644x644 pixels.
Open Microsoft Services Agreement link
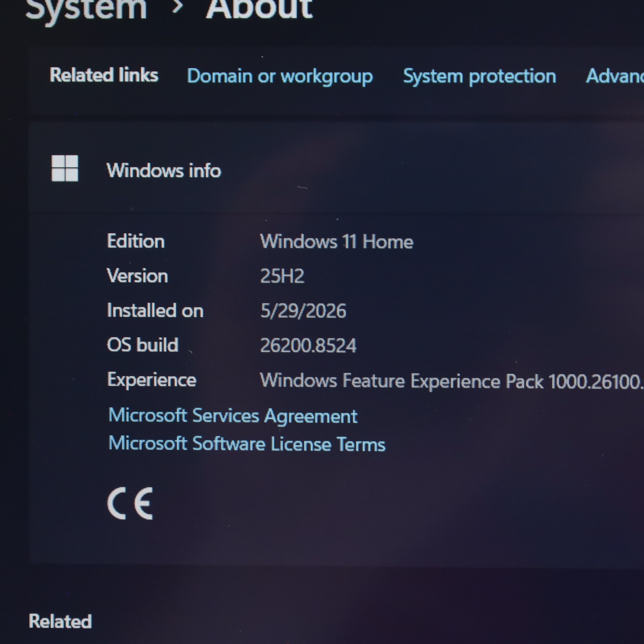[x=233, y=416]
